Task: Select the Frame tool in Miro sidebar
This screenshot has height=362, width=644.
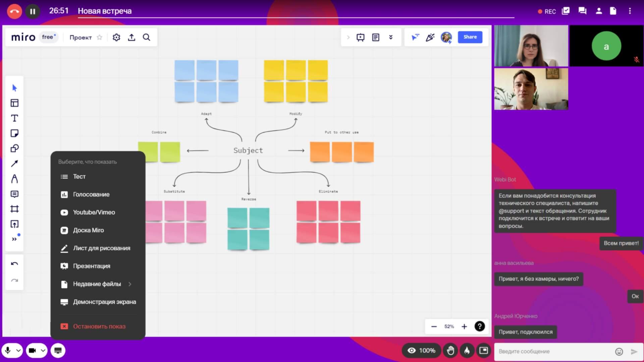Action: [x=14, y=209]
